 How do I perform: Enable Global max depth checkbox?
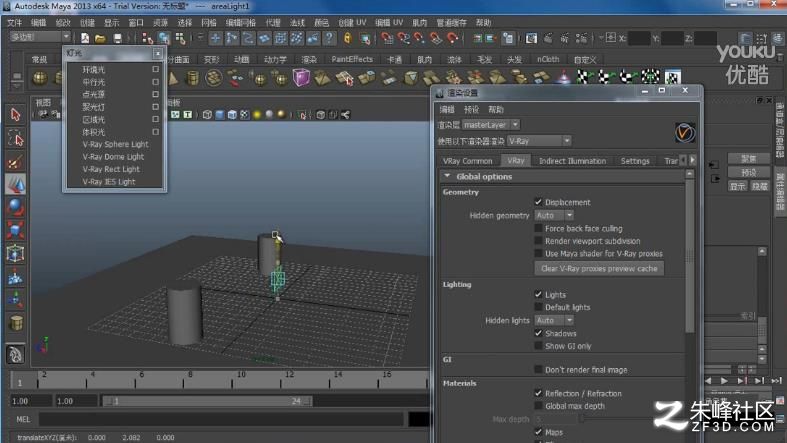[x=539, y=406]
